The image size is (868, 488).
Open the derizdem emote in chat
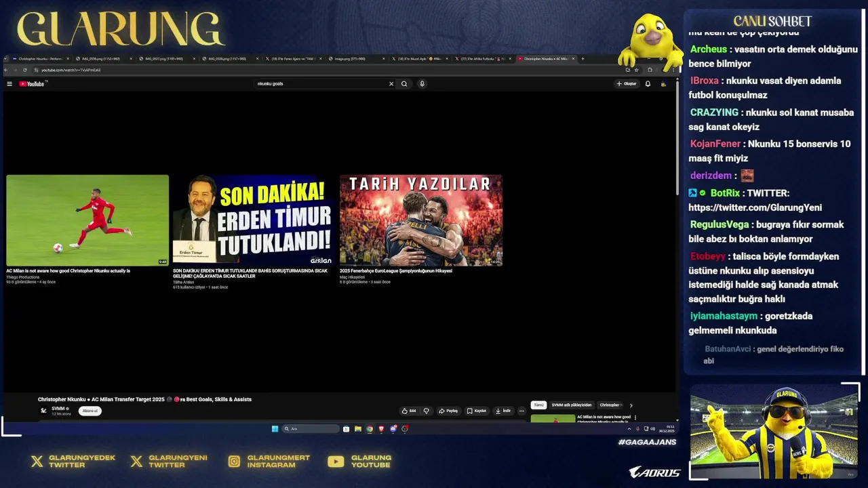[747, 176]
